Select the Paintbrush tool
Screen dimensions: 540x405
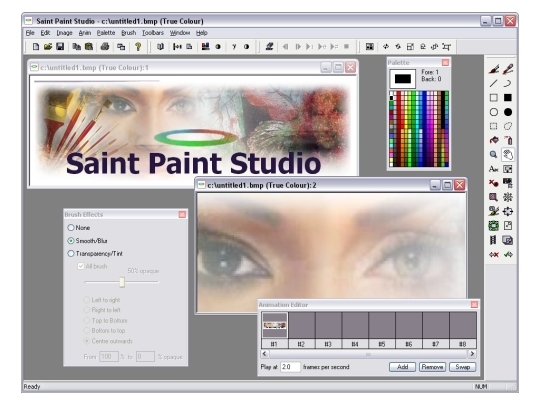494,69
